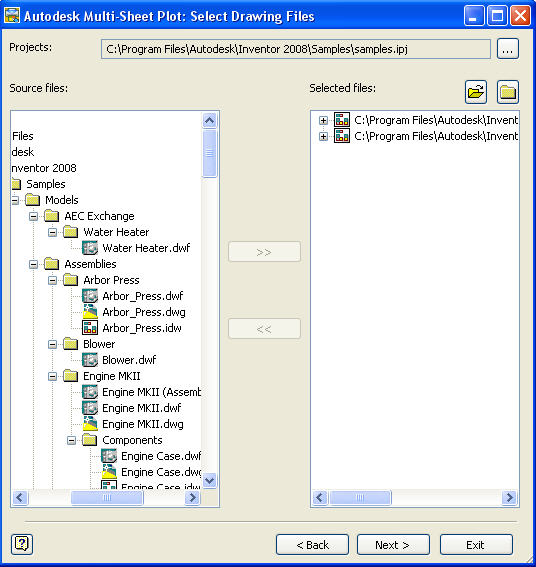Click the Next > button
Image resolution: width=536 pixels, height=567 pixels.
(x=393, y=545)
